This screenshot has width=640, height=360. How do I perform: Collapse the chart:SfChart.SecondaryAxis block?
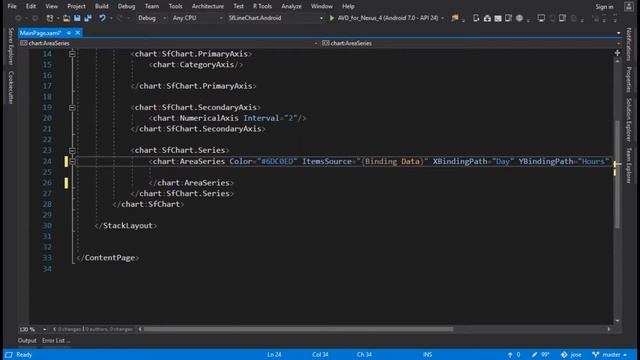coord(72,107)
